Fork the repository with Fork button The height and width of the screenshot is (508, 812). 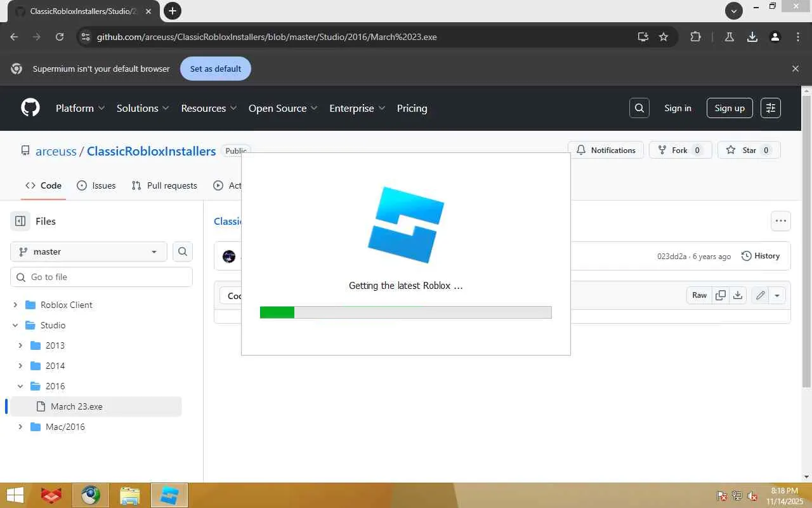pyautogui.click(x=681, y=150)
